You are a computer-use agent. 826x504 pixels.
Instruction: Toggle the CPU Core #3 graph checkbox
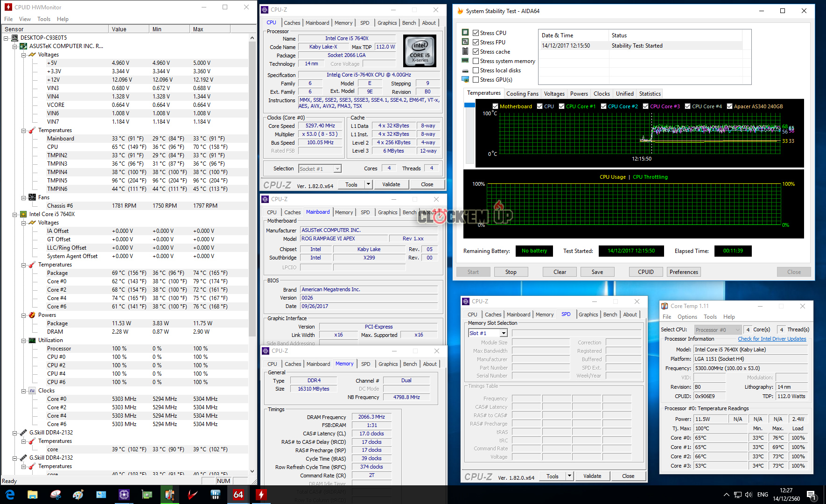coord(645,106)
